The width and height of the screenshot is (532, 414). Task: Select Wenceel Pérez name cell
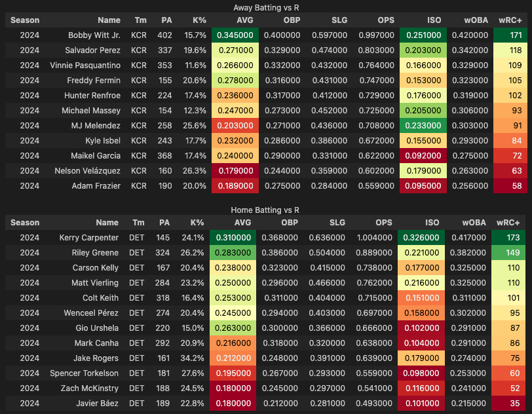coord(91,313)
